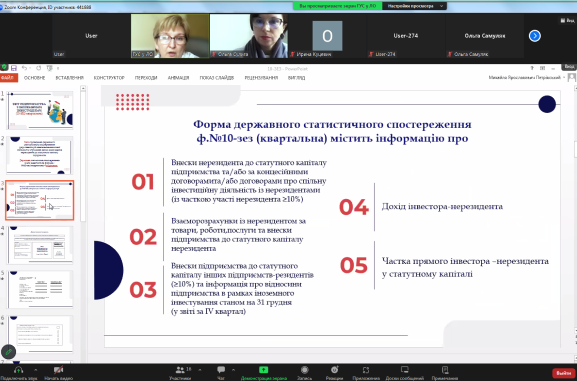Select the speaking participant video ГУС у ЛО
Viewport: 577px width, 381px height.
click(x=170, y=36)
